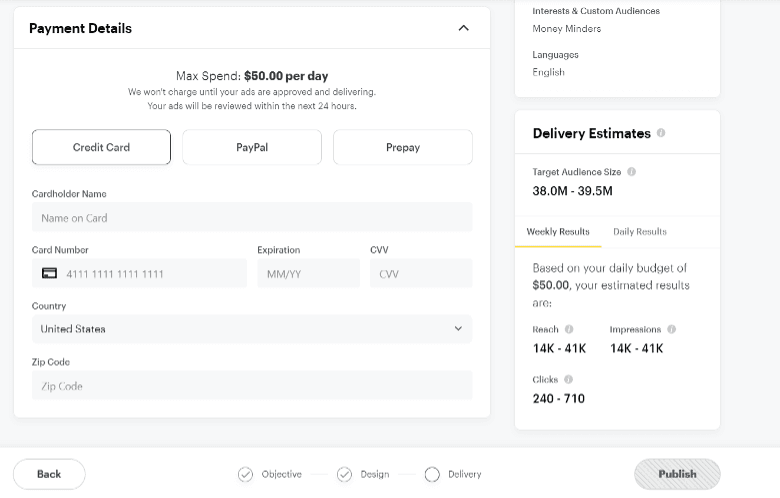The height and width of the screenshot is (498, 780).
Task: Switch to the Daily Results tab
Action: click(x=639, y=231)
